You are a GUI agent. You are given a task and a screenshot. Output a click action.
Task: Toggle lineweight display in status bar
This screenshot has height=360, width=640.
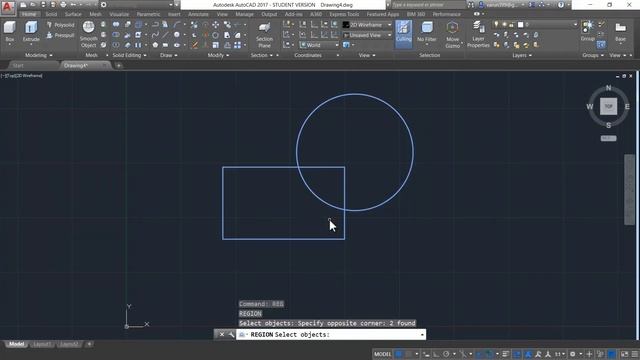click(x=505, y=354)
